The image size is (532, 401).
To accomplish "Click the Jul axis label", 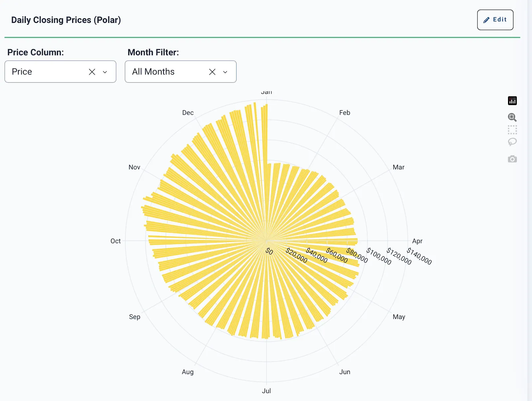I will click(267, 391).
